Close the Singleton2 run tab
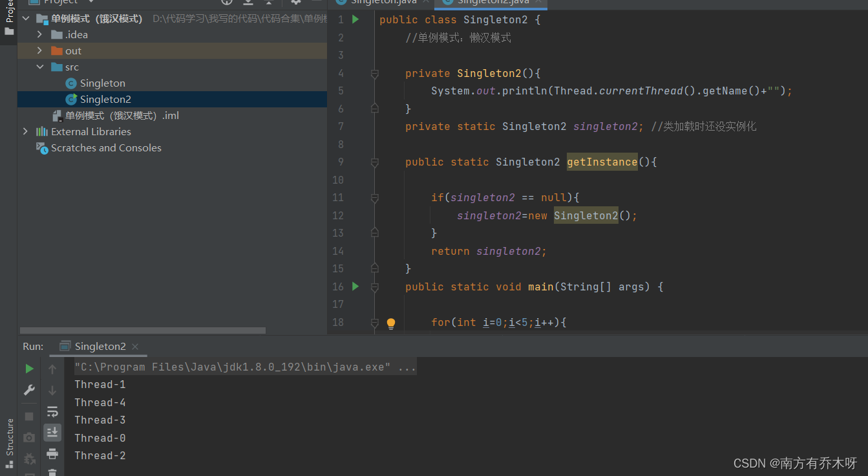 [x=134, y=347]
